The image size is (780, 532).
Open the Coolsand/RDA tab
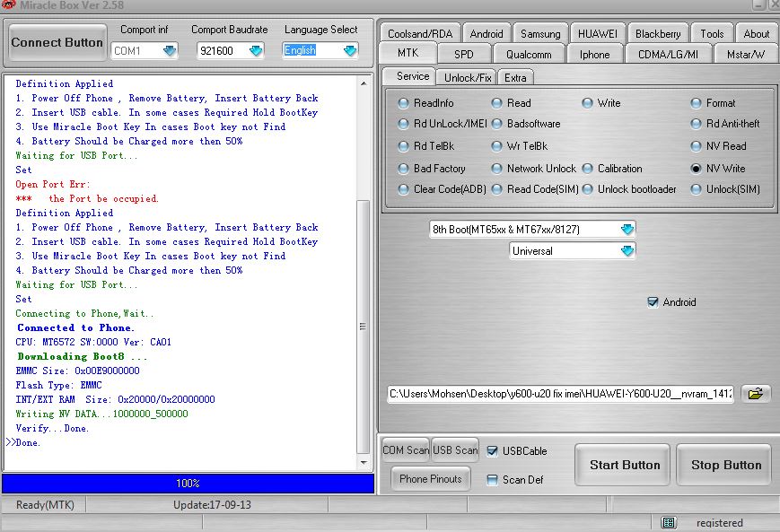pos(420,34)
